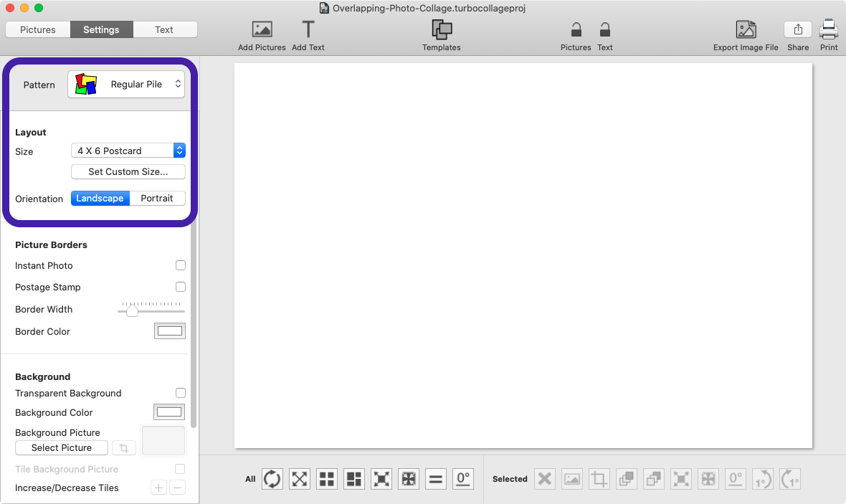This screenshot has width=846, height=504.
Task: Click the send-to-back icon in Selected
Action: [x=653, y=479]
